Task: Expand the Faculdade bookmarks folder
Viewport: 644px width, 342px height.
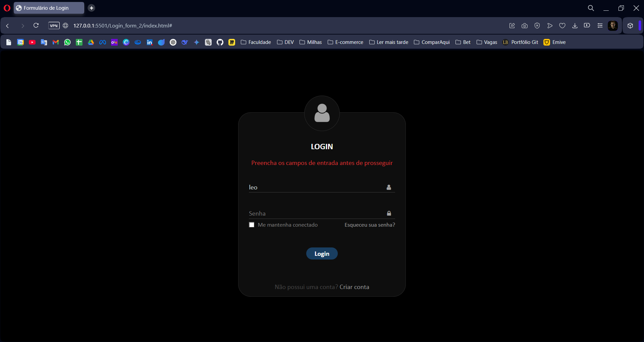Action: pos(256,42)
